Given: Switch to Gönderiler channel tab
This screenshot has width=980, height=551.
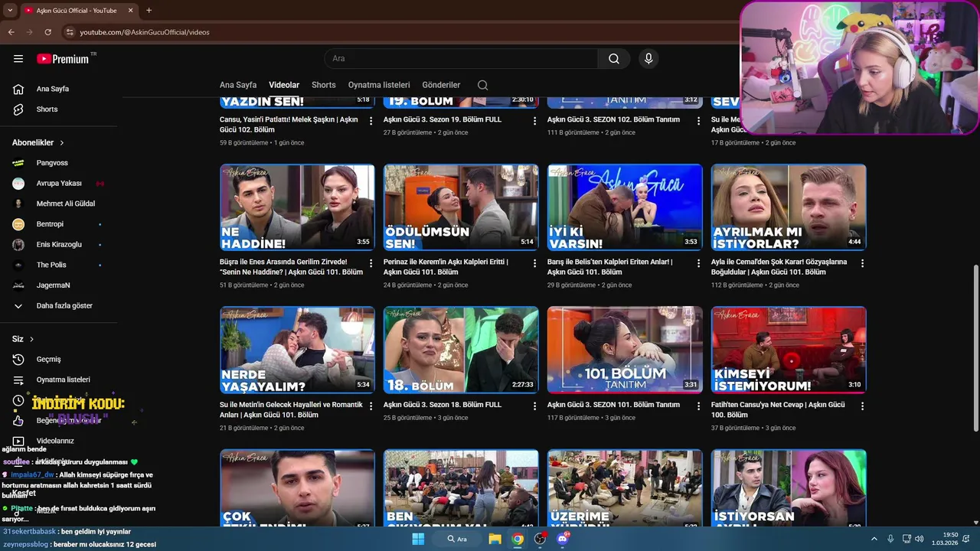Looking at the screenshot, I should pos(441,85).
